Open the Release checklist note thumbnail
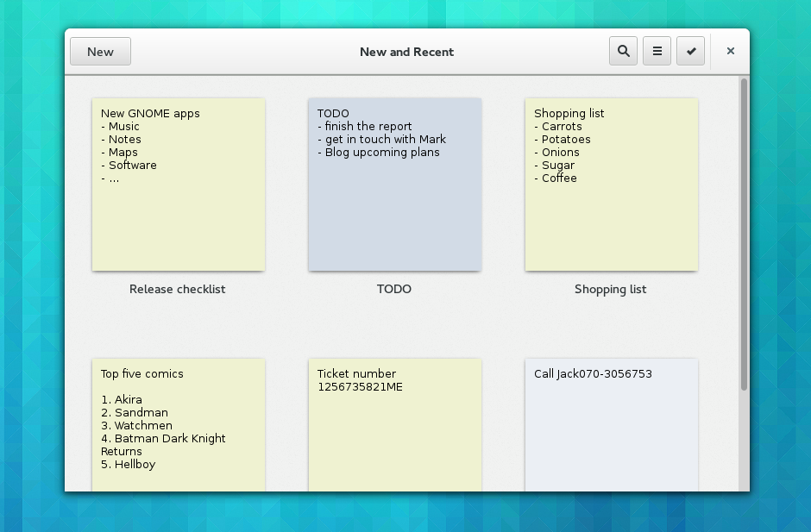The width and height of the screenshot is (811, 532). tap(179, 185)
